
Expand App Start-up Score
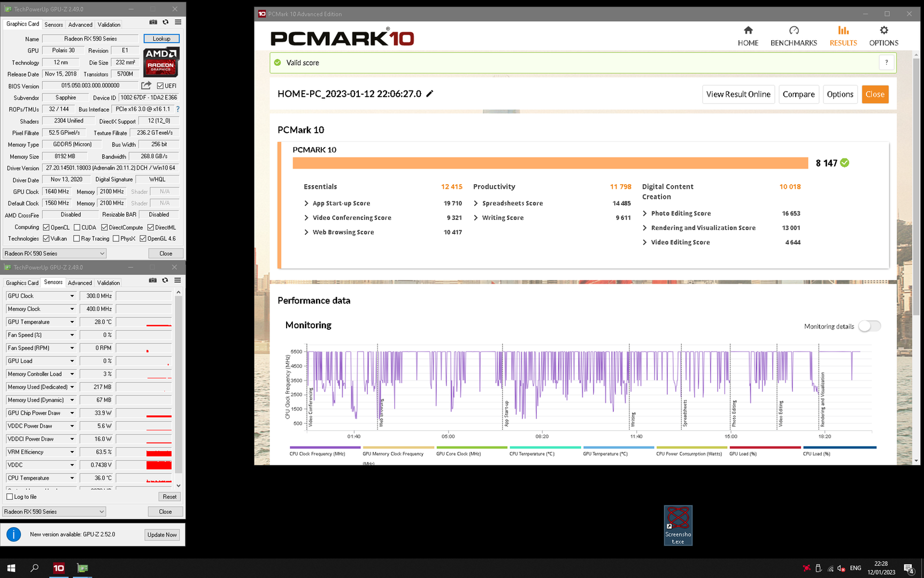coord(306,203)
